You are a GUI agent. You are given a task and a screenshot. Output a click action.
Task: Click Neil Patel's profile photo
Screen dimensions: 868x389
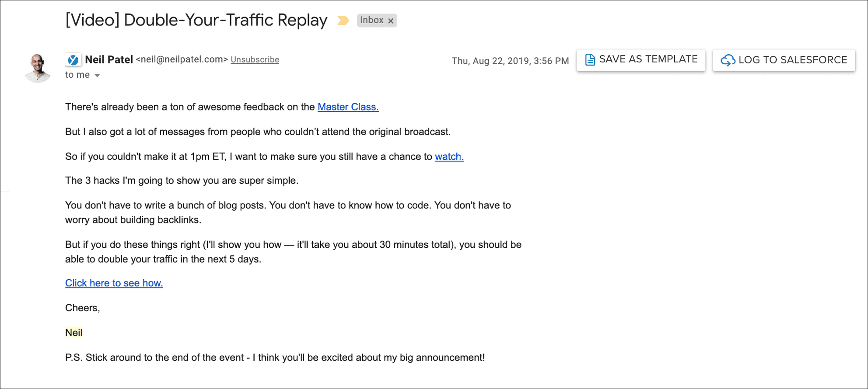pos(38,67)
